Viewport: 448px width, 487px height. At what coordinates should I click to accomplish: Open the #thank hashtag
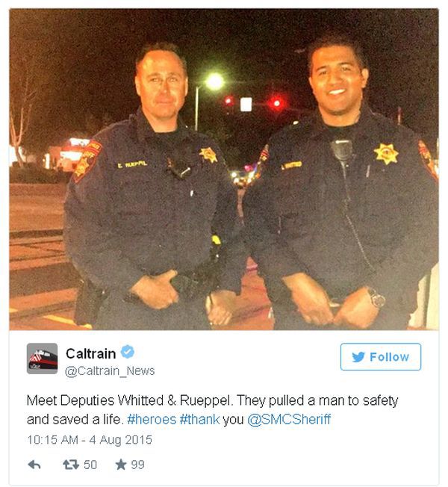199,419
